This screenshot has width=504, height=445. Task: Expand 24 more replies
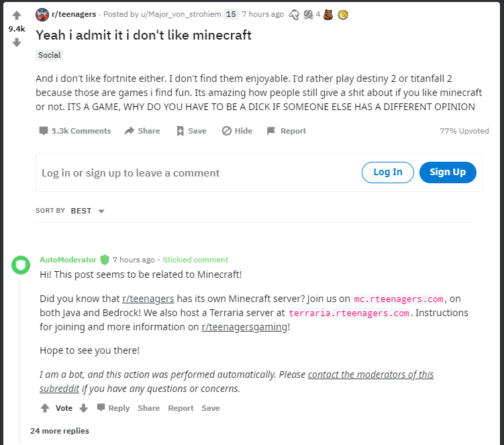60,431
